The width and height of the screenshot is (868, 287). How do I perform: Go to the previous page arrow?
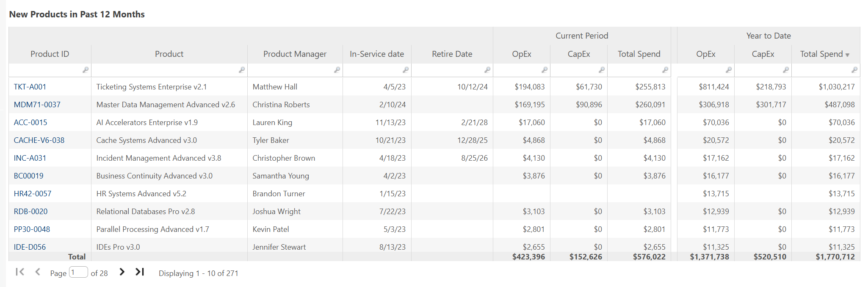point(38,272)
